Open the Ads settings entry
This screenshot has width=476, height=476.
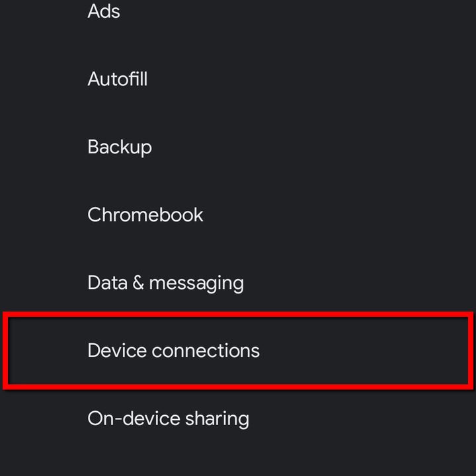pyautogui.click(x=104, y=11)
